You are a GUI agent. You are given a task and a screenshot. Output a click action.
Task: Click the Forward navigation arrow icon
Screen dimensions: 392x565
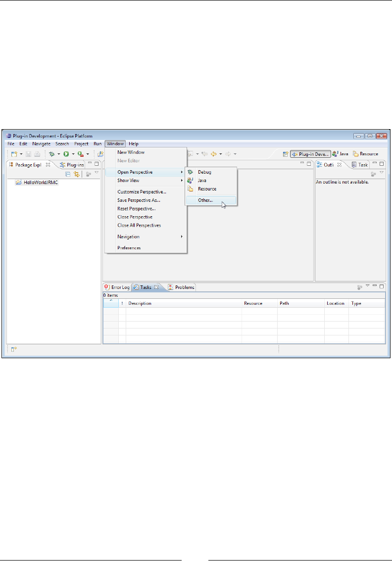tap(228, 154)
